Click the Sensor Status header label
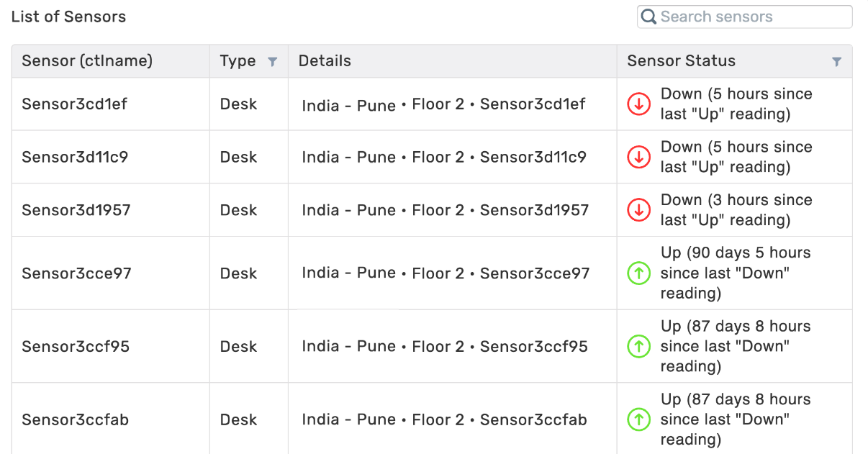This screenshot has width=868, height=454. pyautogui.click(x=681, y=61)
